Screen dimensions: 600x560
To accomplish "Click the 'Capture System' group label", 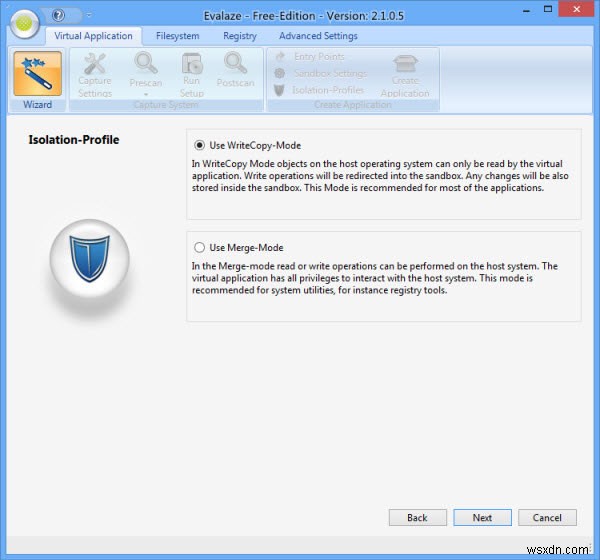I will point(166,105).
